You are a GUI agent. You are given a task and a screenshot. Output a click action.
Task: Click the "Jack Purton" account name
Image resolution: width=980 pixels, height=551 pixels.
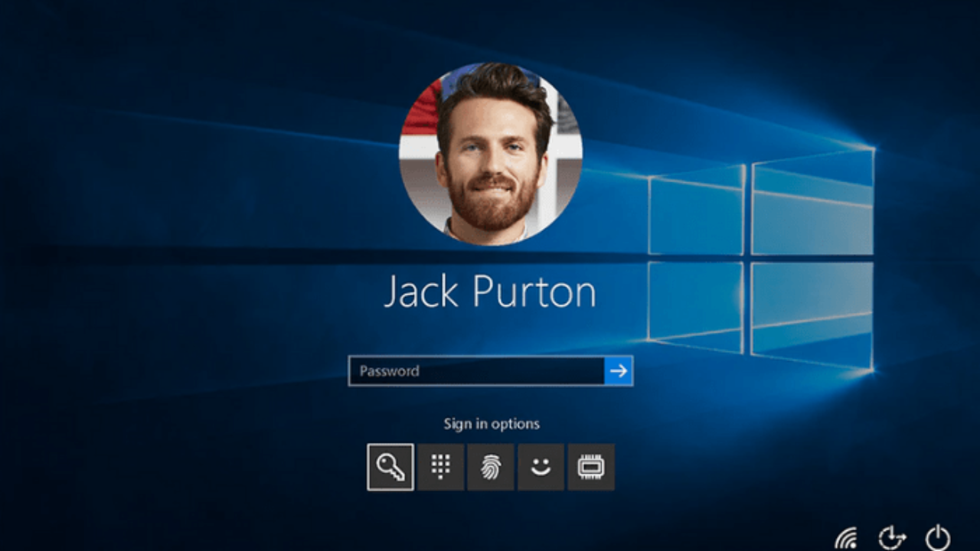tap(490, 292)
